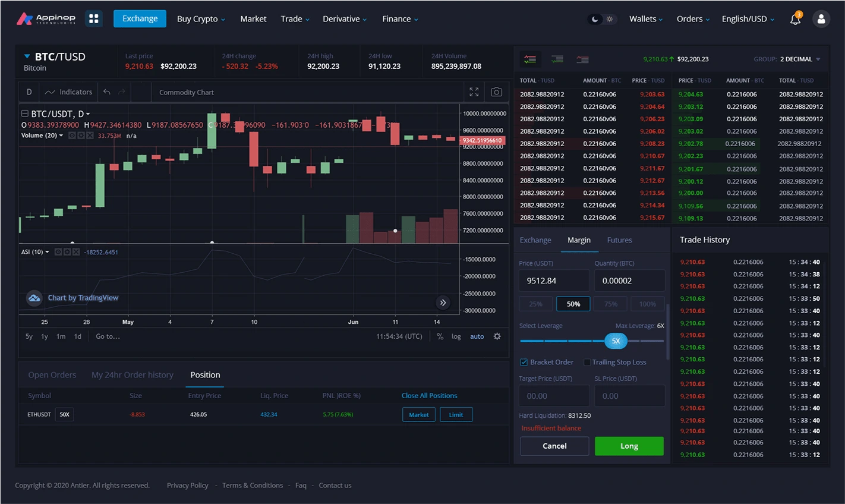Open chart settings gear icon
This screenshot has height=504, width=845.
[497, 336]
